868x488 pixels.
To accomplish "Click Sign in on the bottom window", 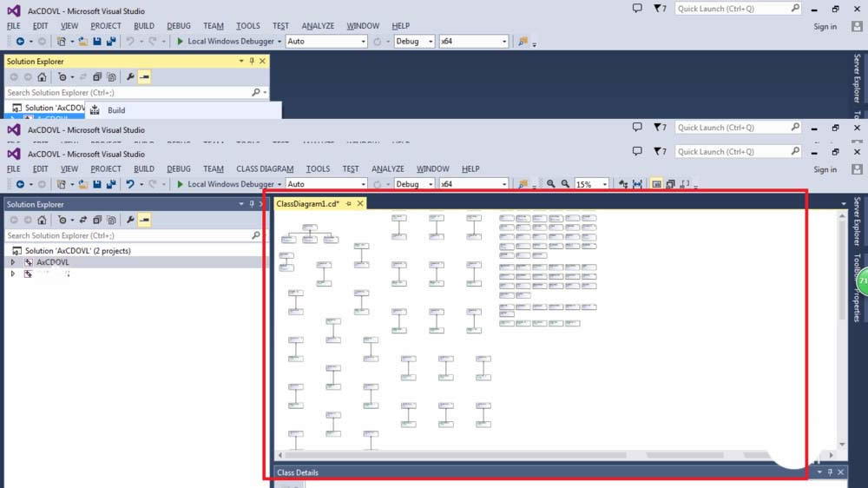I will 825,169.
